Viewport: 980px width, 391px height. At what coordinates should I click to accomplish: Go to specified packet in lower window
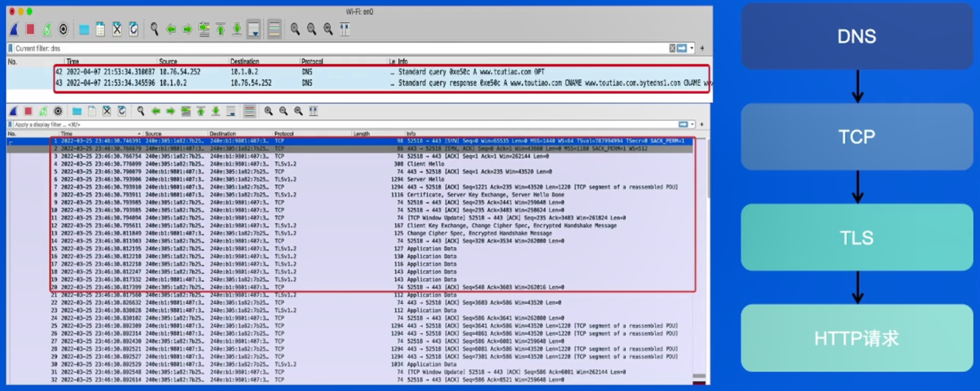[186, 111]
